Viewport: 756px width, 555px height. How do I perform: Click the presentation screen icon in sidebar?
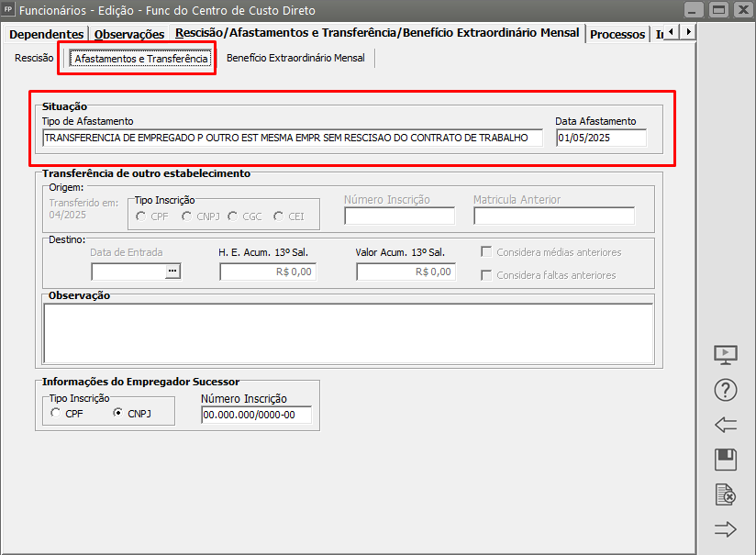coord(725,355)
